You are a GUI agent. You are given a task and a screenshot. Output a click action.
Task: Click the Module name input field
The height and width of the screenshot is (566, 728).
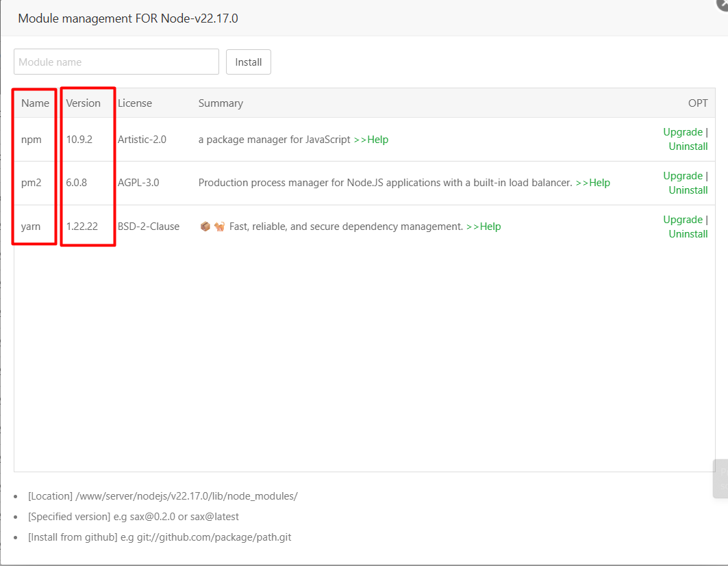pos(116,62)
